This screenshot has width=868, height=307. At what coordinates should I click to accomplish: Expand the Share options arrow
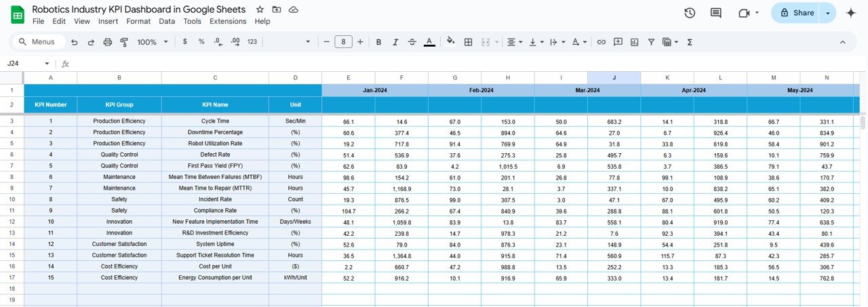click(x=827, y=13)
